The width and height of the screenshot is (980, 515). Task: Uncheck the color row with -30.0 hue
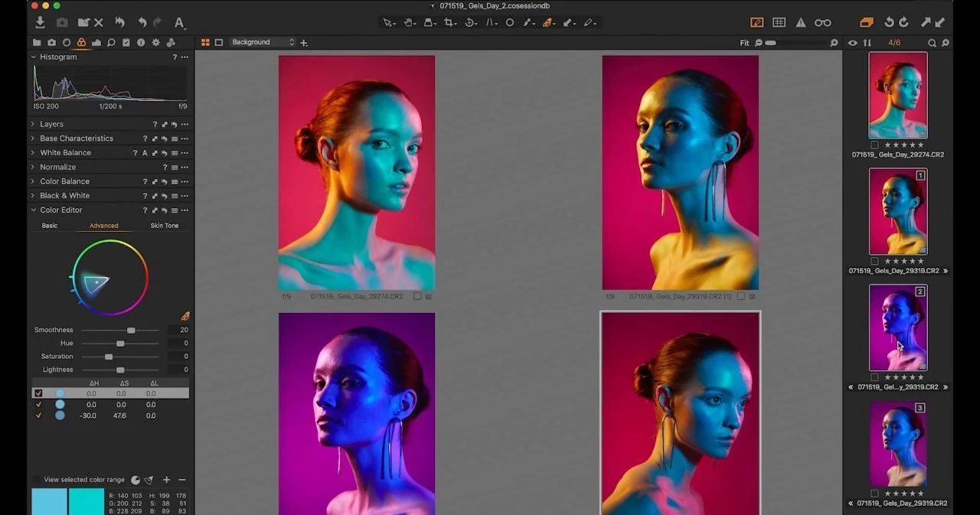coord(38,416)
